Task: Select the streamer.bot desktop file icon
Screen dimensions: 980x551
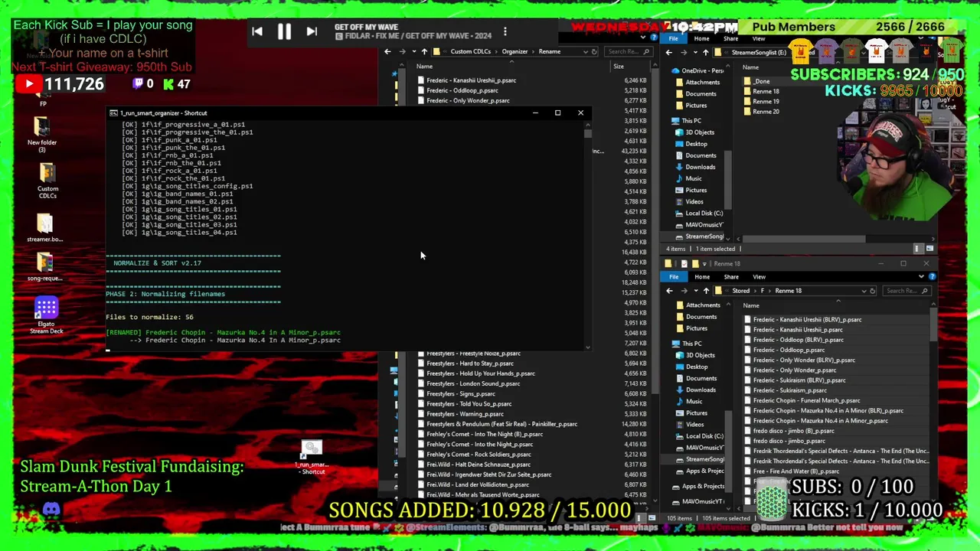Action: coord(45,227)
